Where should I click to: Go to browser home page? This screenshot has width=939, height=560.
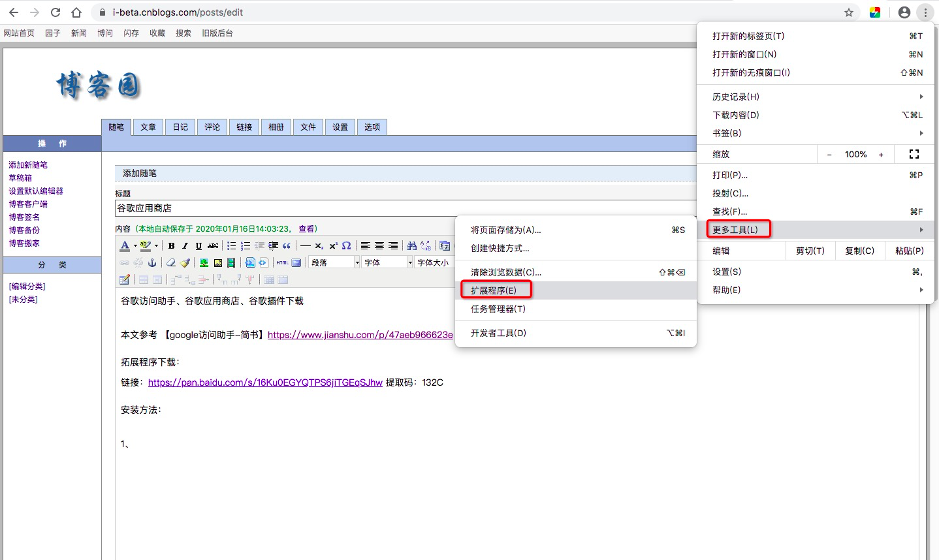click(x=76, y=12)
